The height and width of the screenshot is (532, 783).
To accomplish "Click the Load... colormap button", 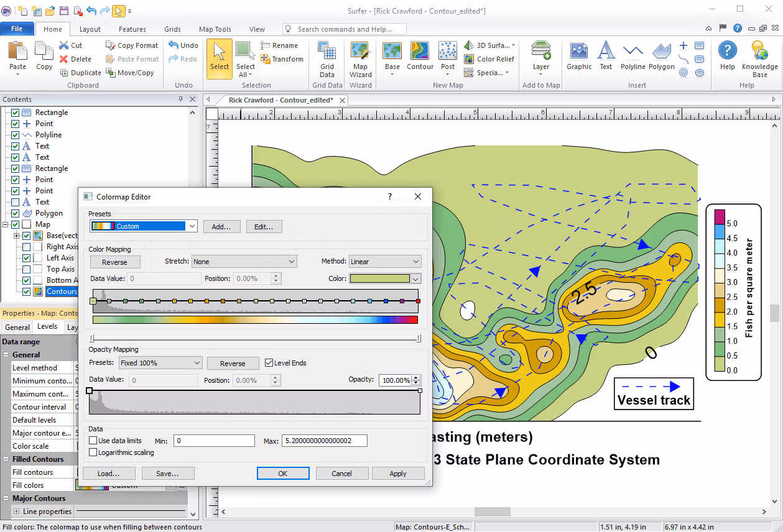I will click(x=108, y=474).
